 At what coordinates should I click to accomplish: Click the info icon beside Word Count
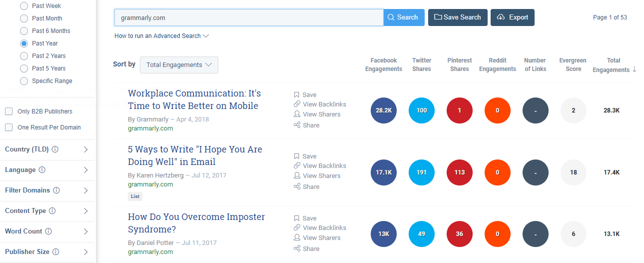(x=48, y=231)
